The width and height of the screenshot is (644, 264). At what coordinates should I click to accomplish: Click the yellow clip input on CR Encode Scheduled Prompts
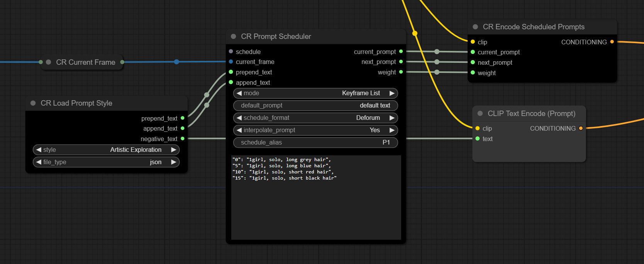(473, 42)
